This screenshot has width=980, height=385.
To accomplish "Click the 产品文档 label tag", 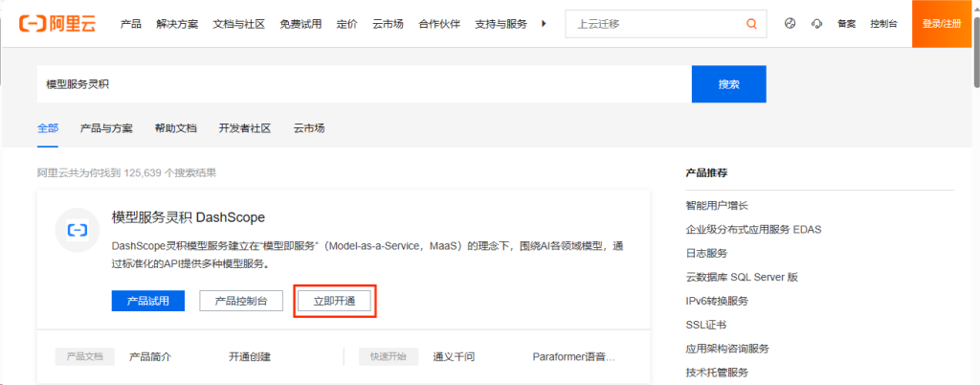I will pyautogui.click(x=85, y=357).
